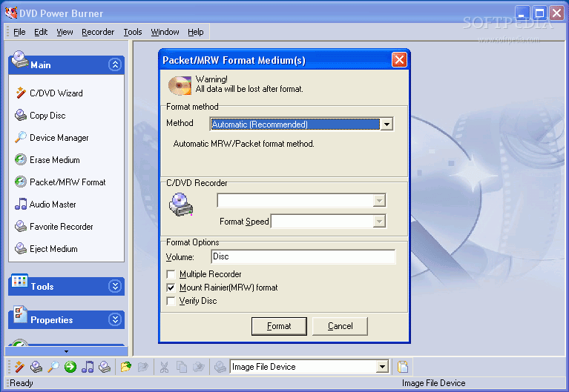The image size is (569, 392).
Task: Enable the Multiple Recorder checkbox
Action: coord(171,274)
